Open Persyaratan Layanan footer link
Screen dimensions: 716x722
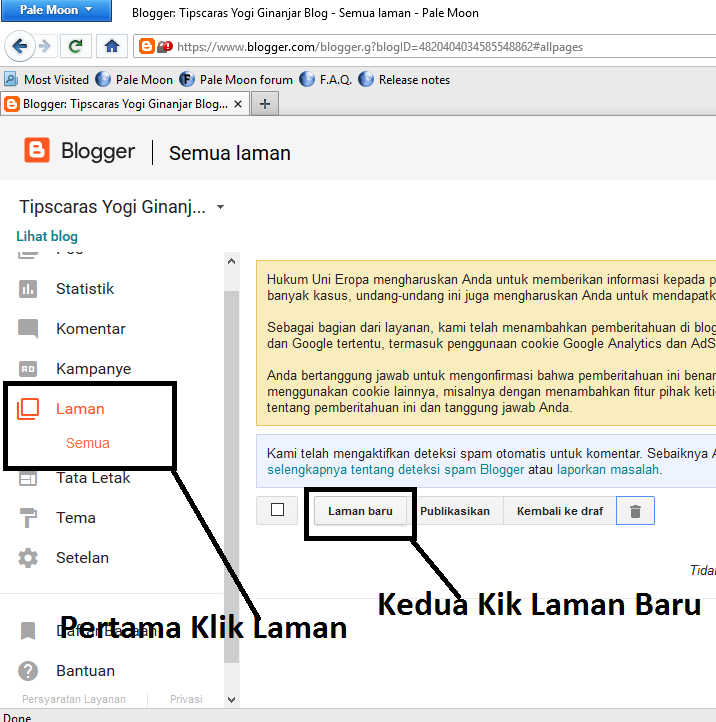click(74, 699)
